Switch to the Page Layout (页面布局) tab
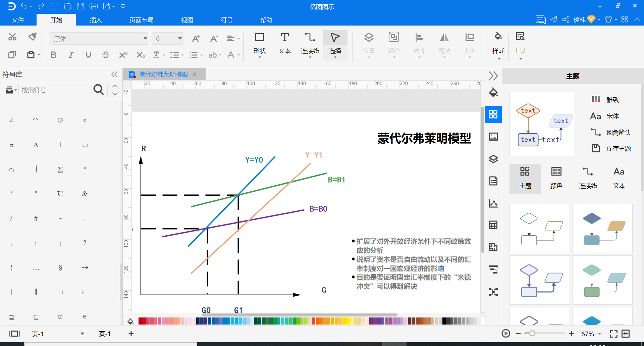The height and width of the screenshot is (346, 644). coord(142,20)
